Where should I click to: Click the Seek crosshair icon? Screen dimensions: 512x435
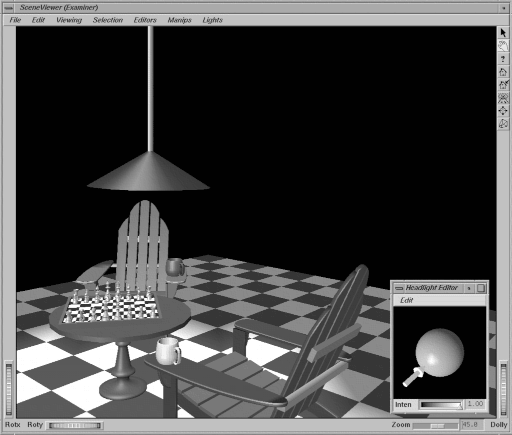tap(503, 111)
